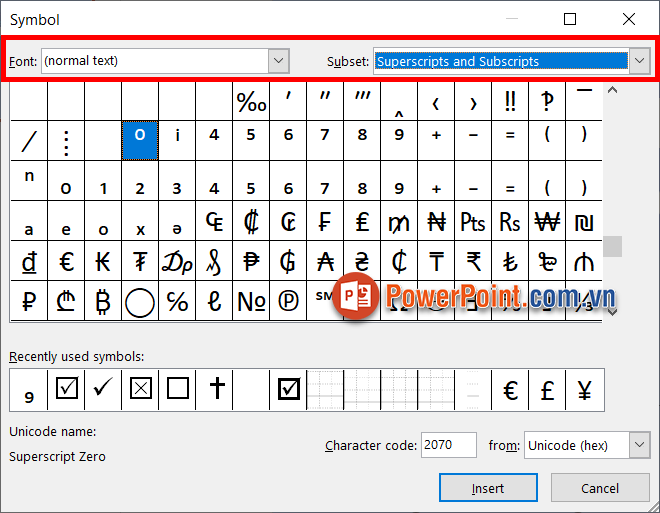Pick subscript nine in recent symbols
The image size is (660, 513).
29,390
